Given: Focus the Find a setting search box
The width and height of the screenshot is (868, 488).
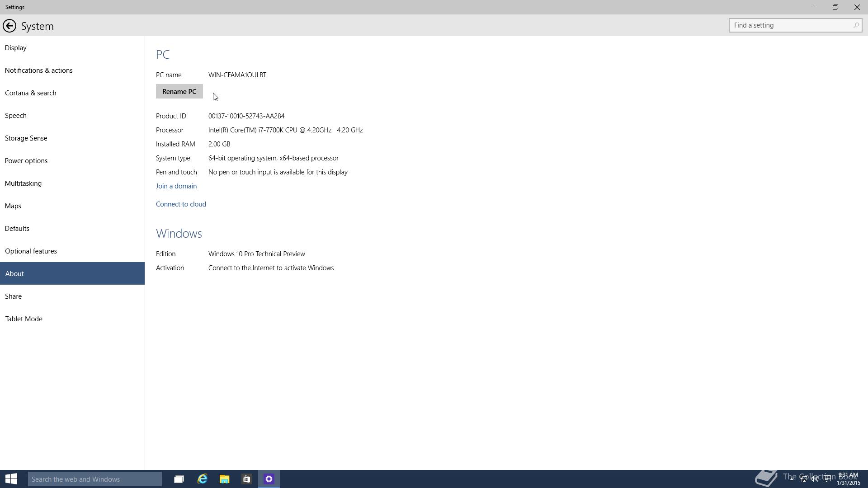Looking at the screenshot, I should click(795, 25).
